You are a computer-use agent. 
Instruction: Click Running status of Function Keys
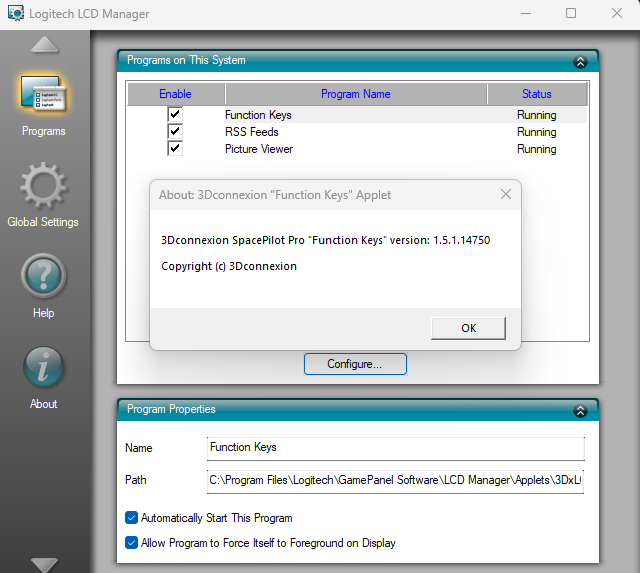coord(536,115)
